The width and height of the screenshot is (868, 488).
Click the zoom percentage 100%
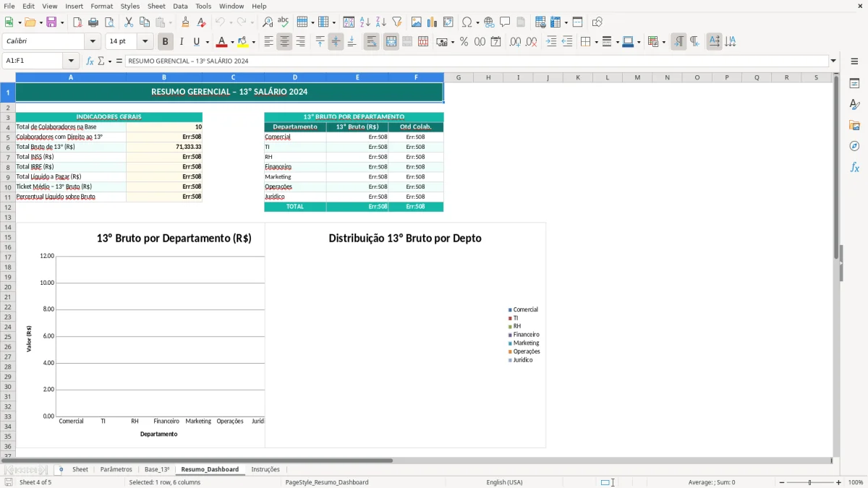[x=856, y=482]
